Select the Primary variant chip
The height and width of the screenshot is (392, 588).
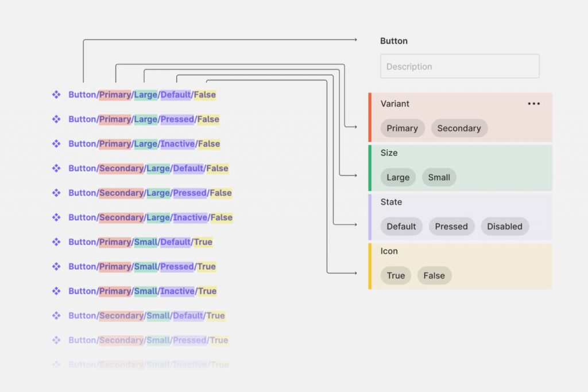tap(403, 128)
